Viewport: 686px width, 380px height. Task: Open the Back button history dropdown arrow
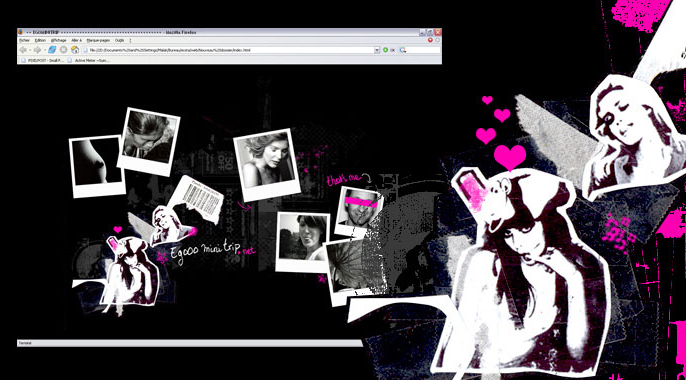pos(29,50)
